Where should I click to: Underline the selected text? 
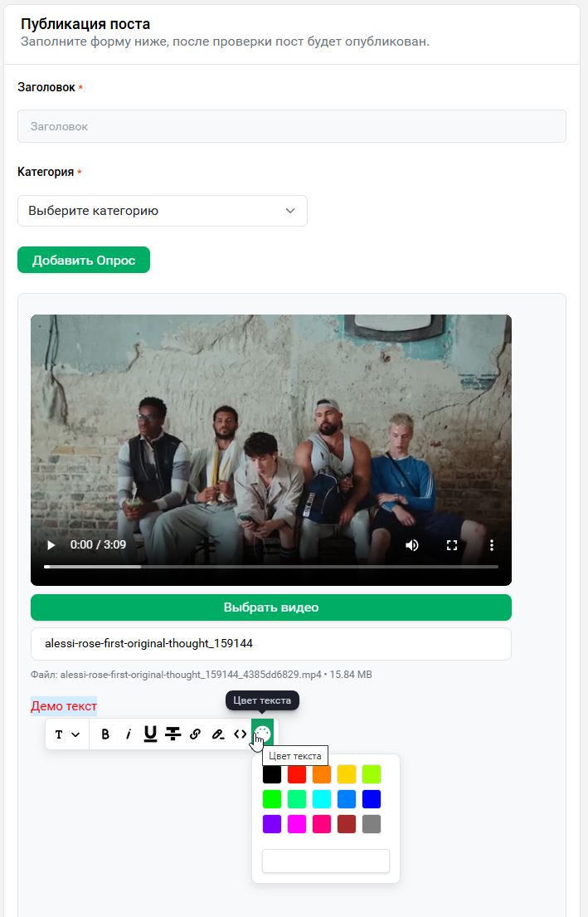click(150, 734)
